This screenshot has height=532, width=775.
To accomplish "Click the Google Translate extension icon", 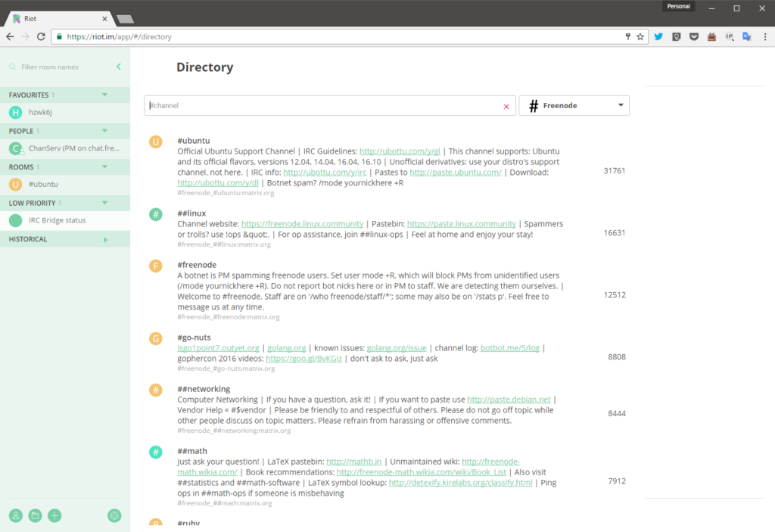I will coord(747,36).
